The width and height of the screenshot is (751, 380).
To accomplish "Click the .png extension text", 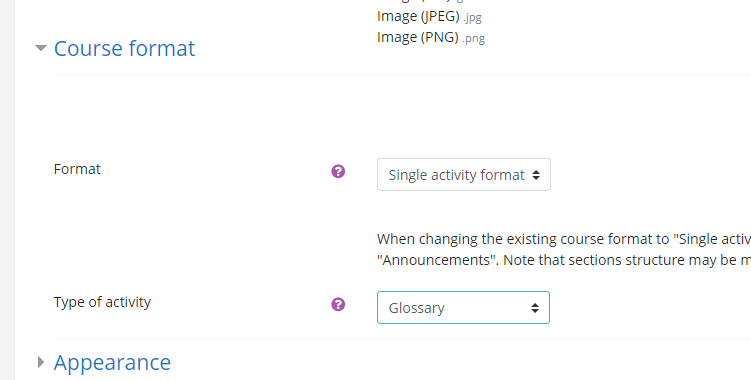I will click(473, 38).
